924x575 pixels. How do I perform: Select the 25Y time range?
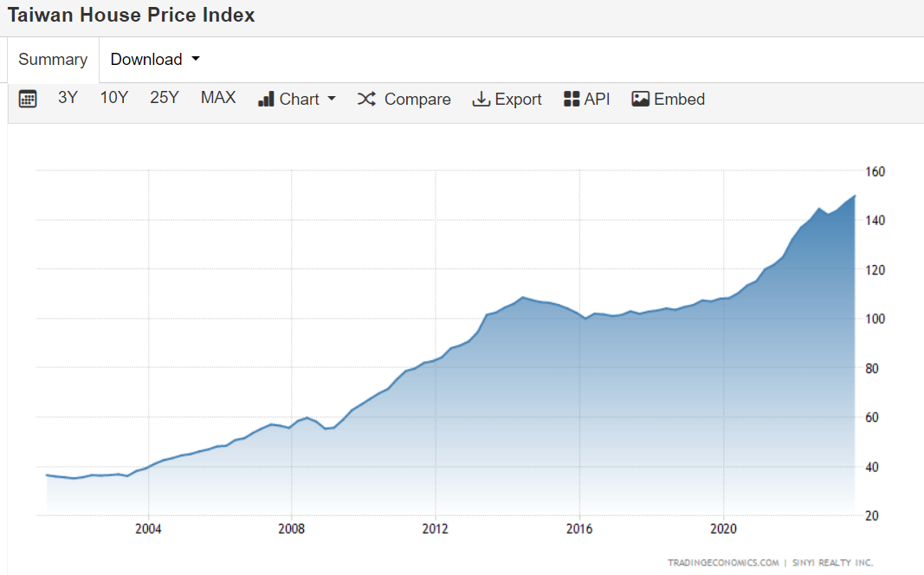[x=164, y=98]
